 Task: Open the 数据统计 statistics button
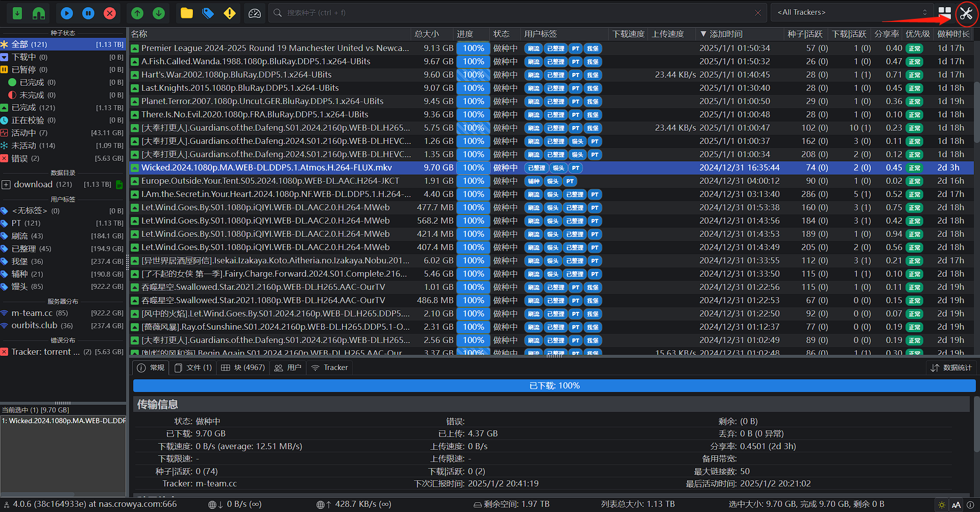951,368
